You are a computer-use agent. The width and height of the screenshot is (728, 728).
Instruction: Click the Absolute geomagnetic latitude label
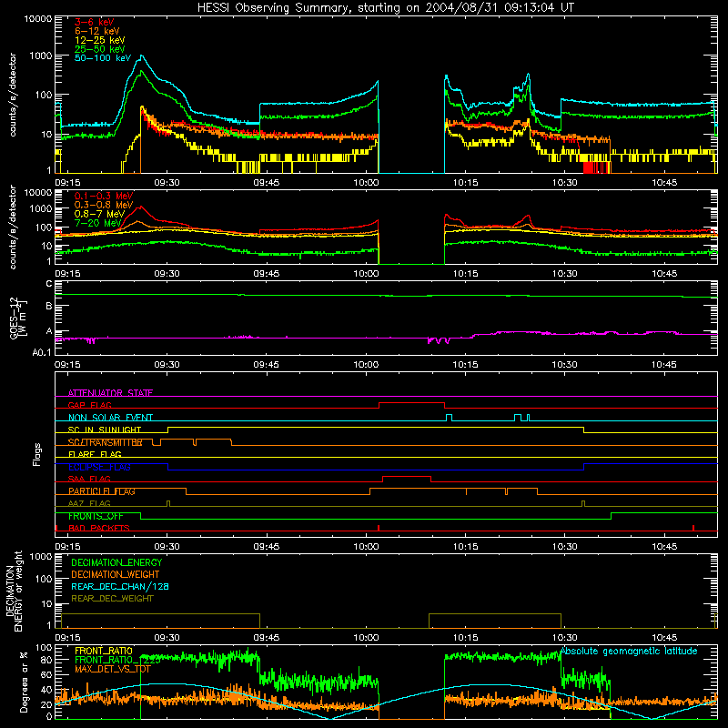point(629,651)
